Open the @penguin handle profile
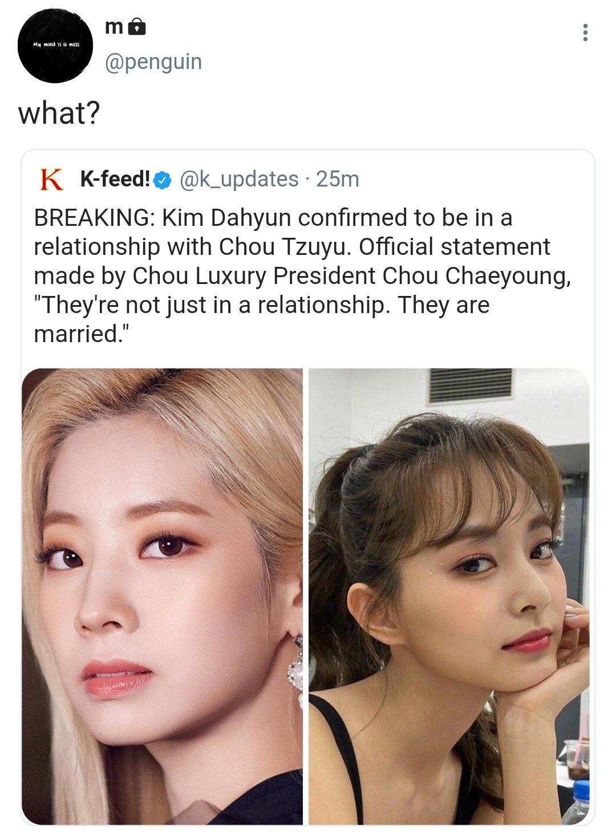The width and height of the screenshot is (616, 840). [153, 62]
